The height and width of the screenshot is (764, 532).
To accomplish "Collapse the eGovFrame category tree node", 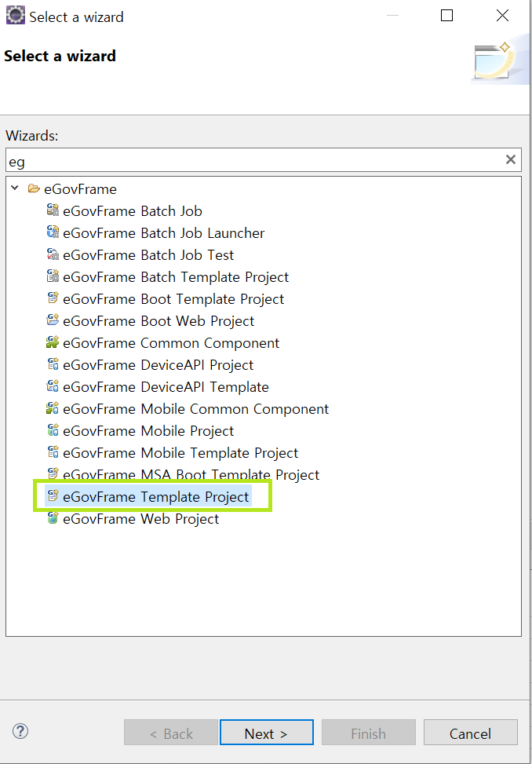I will 15,188.
